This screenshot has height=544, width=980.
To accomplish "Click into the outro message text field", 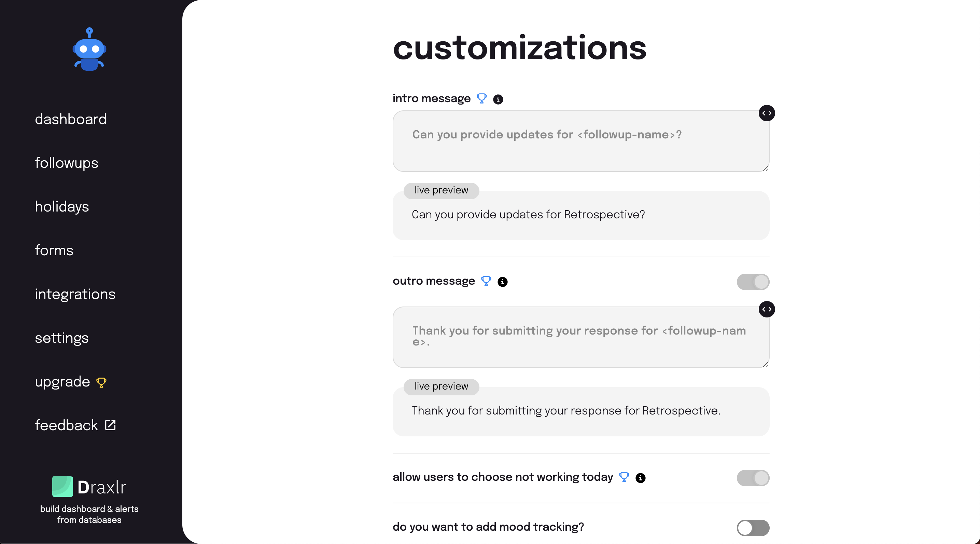I will coord(581,337).
